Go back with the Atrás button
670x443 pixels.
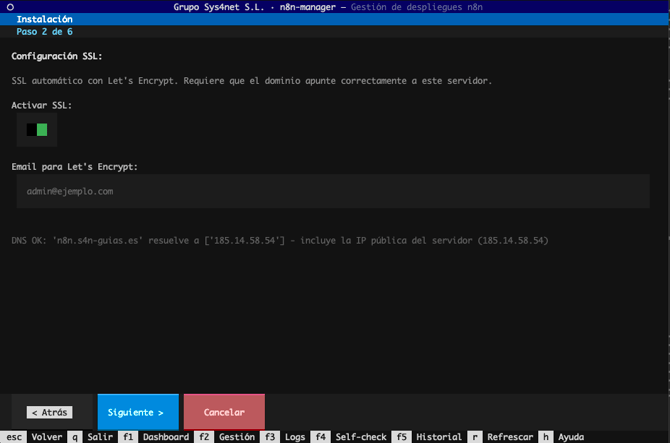tap(49, 412)
